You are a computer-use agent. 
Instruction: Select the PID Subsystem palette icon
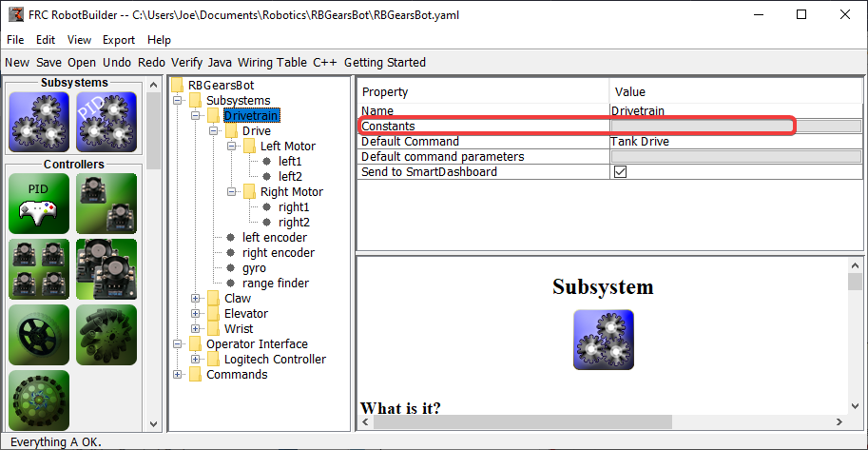[x=106, y=122]
